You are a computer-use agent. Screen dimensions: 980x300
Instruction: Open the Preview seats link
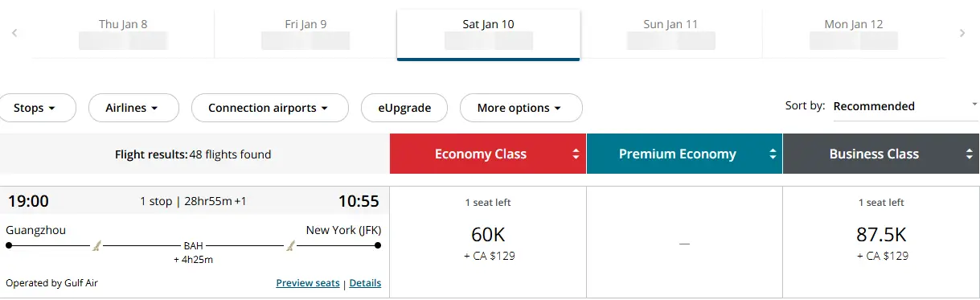click(308, 283)
